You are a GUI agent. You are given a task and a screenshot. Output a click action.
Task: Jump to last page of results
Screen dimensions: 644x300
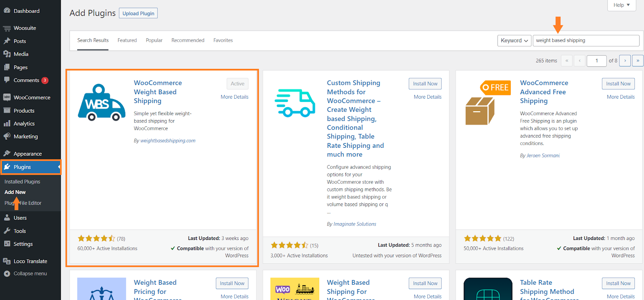coord(638,60)
